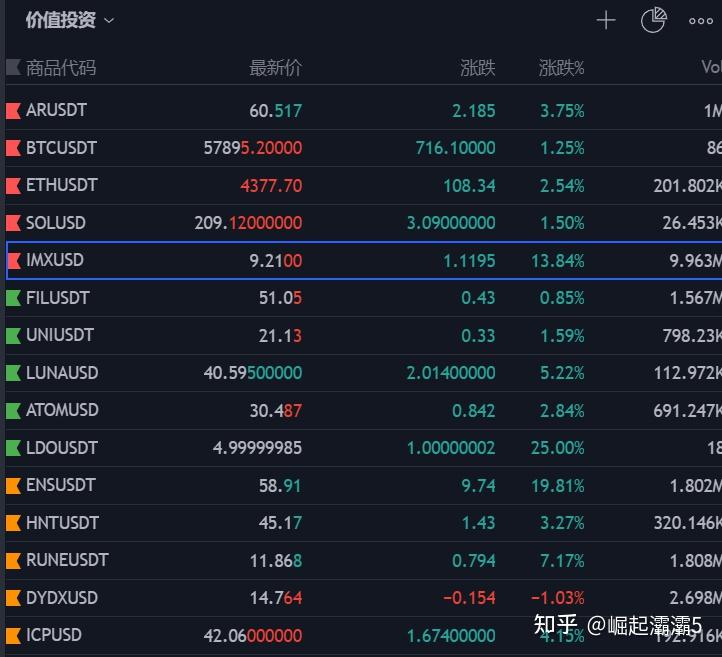The image size is (722, 657).
Task: Click the 108.34 change value
Action: coord(469,186)
